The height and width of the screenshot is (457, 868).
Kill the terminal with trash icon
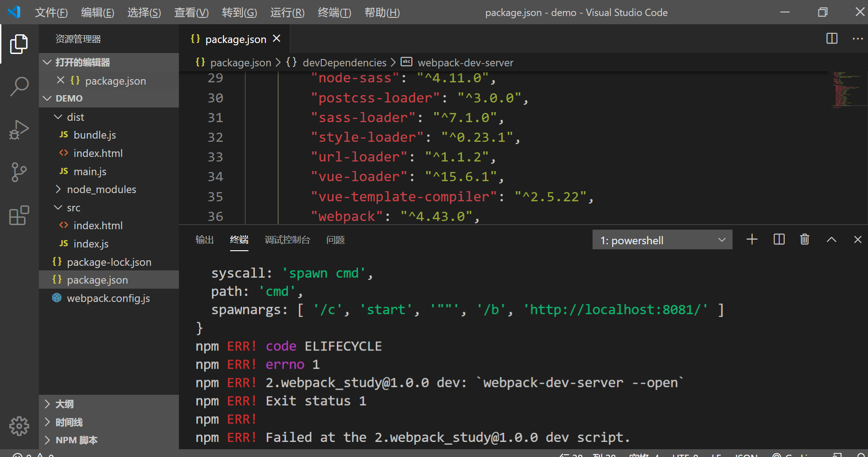(804, 239)
